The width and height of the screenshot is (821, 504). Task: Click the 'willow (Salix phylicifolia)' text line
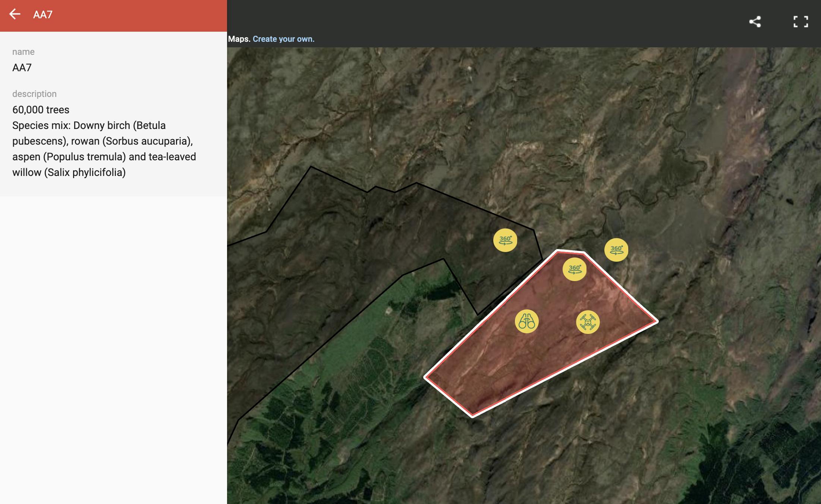[69, 172]
